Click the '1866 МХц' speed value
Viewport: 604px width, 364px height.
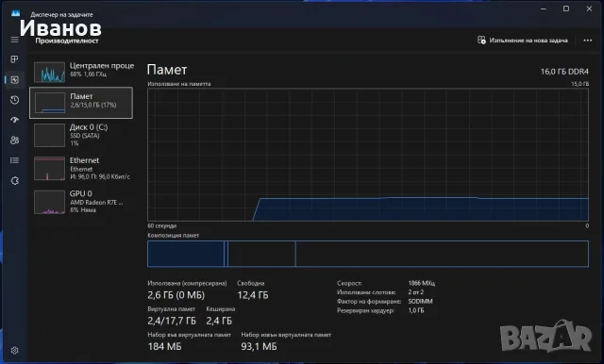[x=422, y=283]
